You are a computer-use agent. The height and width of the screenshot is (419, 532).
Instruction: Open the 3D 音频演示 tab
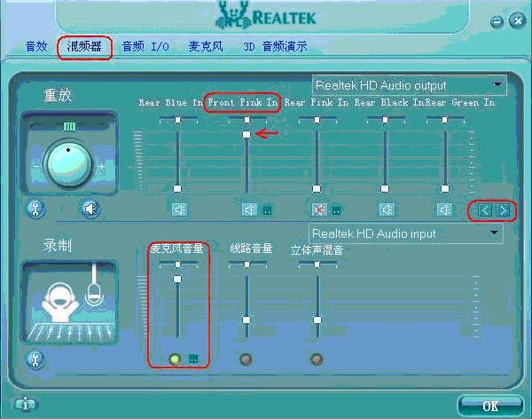[x=275, y=46]
